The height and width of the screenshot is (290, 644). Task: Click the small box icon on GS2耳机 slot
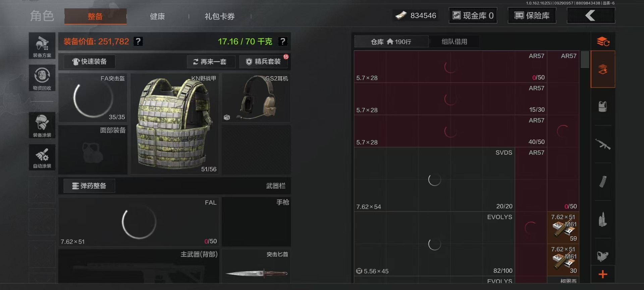(x=227, y=117)
